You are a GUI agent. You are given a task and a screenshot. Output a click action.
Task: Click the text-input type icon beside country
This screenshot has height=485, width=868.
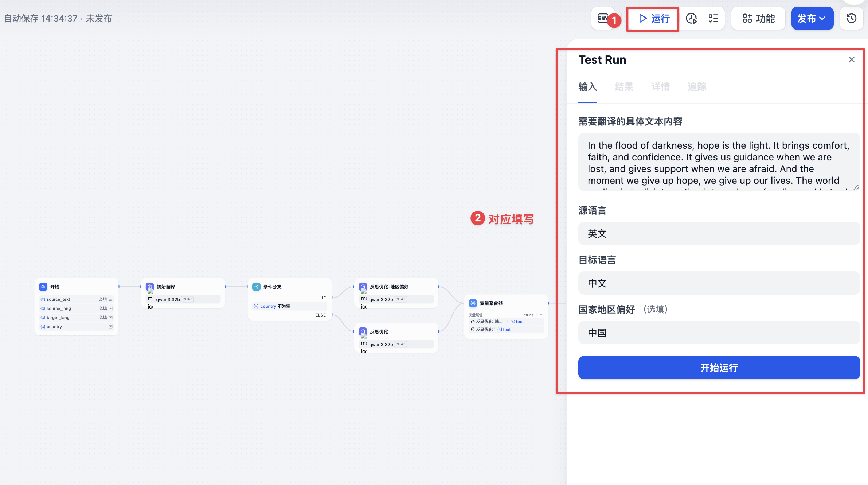pos(110,327)
